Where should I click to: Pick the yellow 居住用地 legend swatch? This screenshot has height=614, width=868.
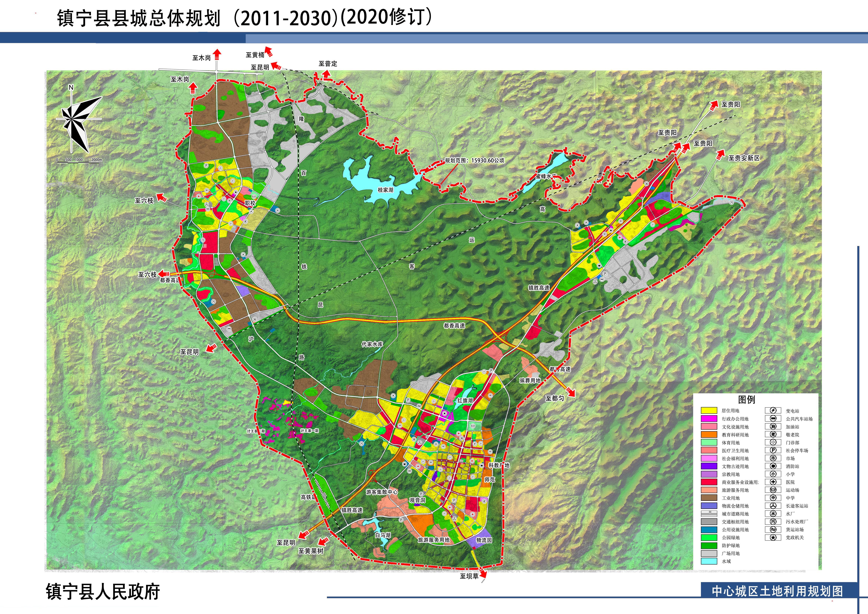tap(709, 411)
